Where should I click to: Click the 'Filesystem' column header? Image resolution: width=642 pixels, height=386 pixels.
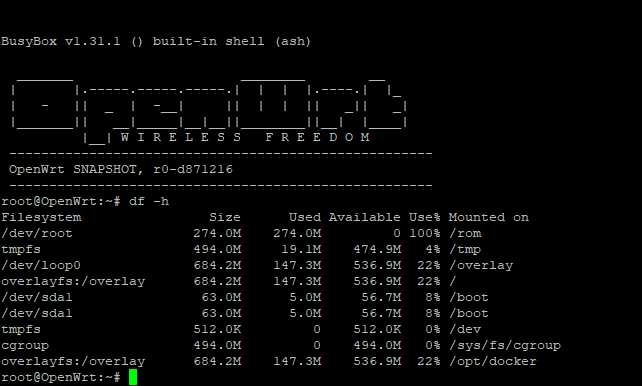point(41,217)
